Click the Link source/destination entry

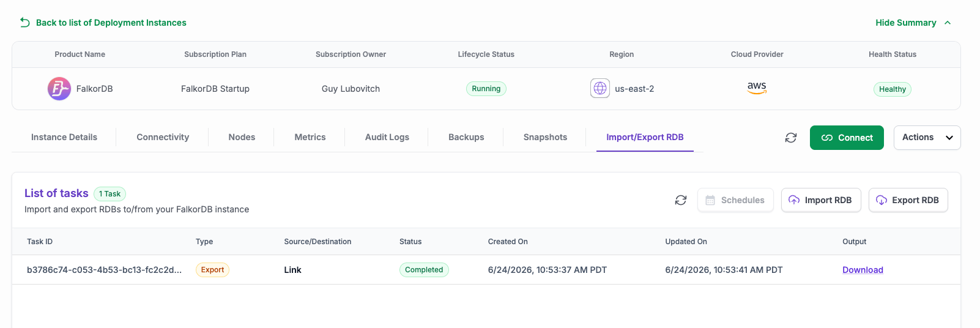[x=292, y=270]
